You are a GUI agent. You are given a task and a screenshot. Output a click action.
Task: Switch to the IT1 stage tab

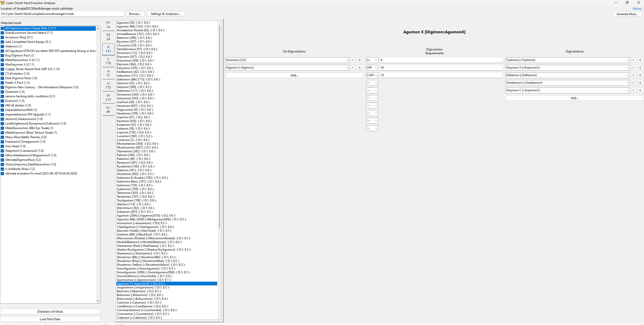click(108, 25)
